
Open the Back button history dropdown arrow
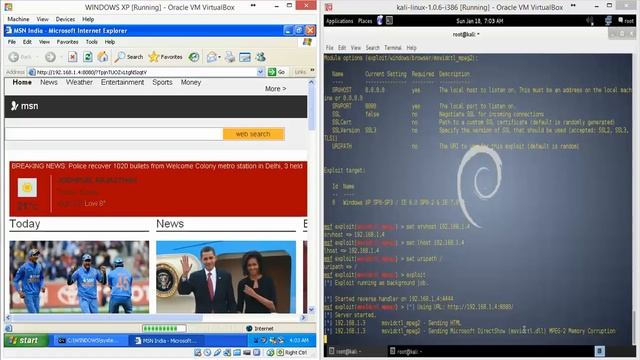tap(37, 57)
